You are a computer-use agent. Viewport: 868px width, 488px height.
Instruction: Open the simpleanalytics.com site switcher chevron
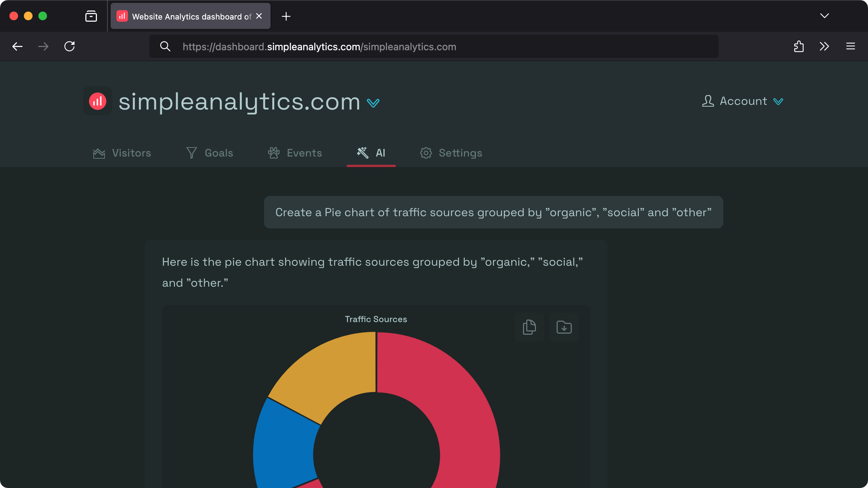coord(373,103)
